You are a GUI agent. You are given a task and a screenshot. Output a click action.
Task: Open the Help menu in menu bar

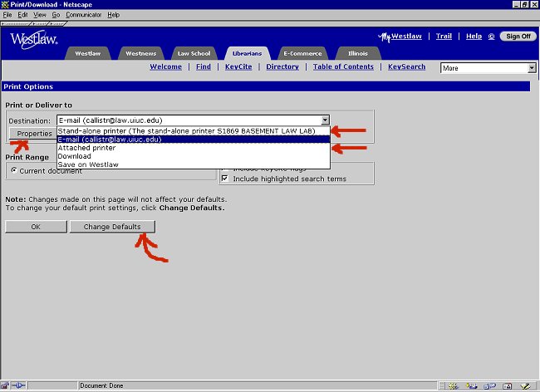click(x=113, y=15)
